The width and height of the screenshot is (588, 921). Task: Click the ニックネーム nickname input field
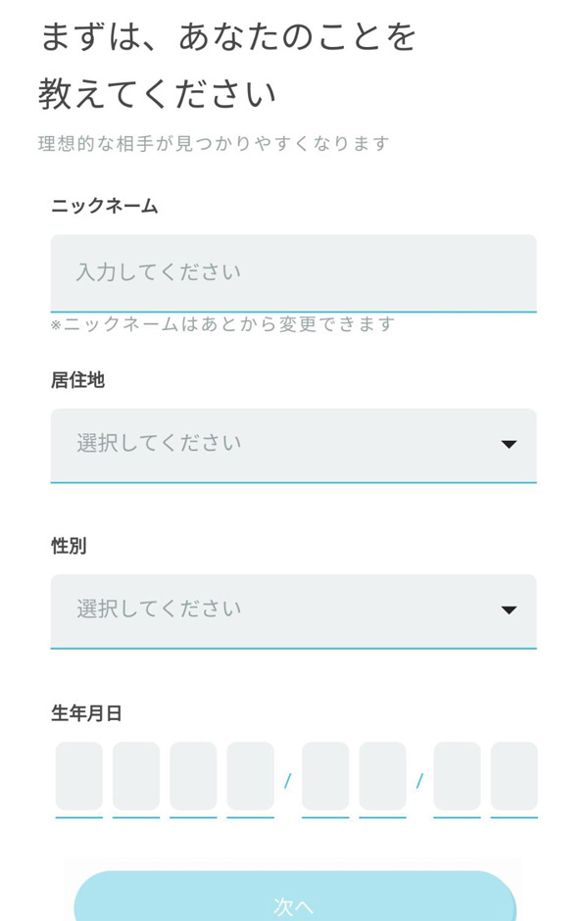[294, 274]
